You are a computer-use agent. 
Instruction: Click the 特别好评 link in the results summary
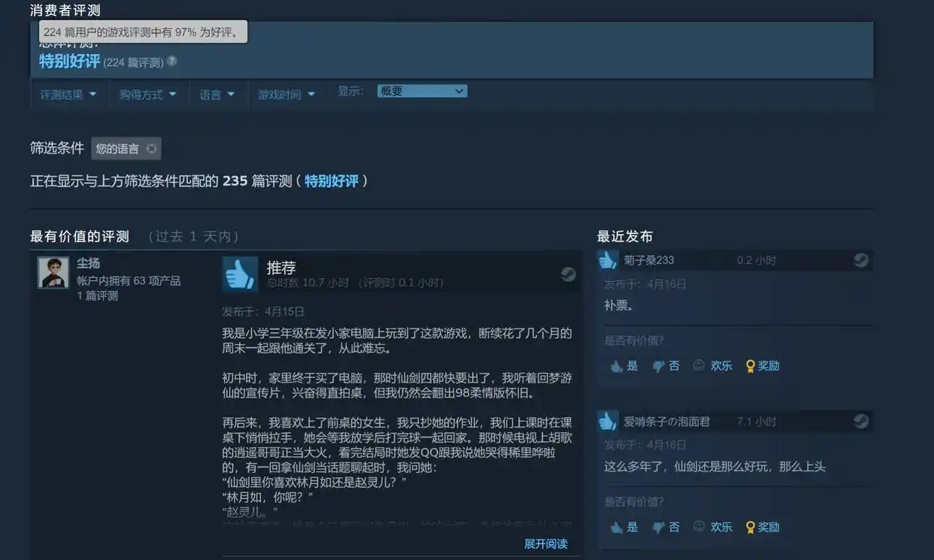[x=332, y=180]
